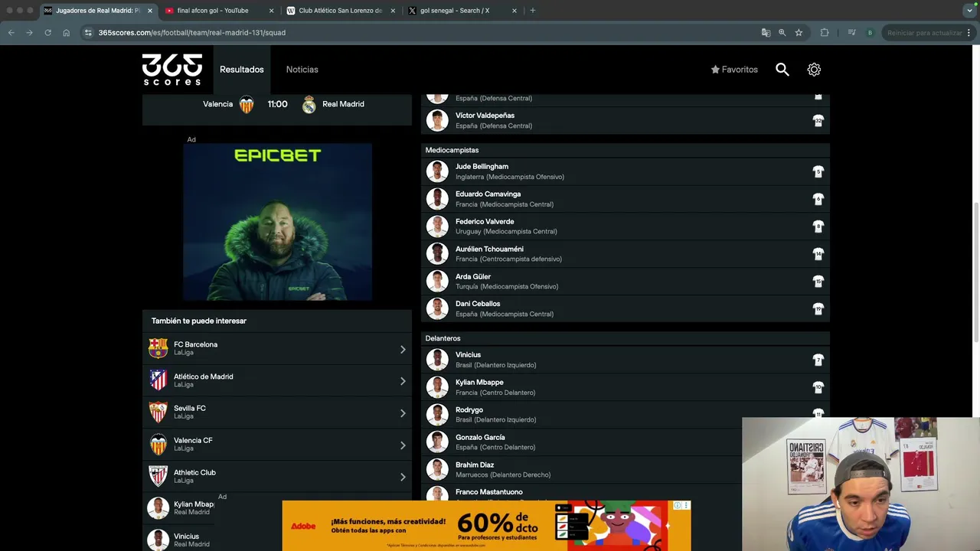
Task: Expand the Athletic Club row chevron
Action: pos(403,477)
